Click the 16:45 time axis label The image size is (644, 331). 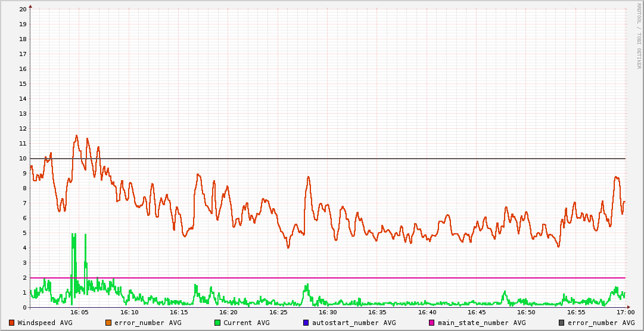click(x=477, y=312)
